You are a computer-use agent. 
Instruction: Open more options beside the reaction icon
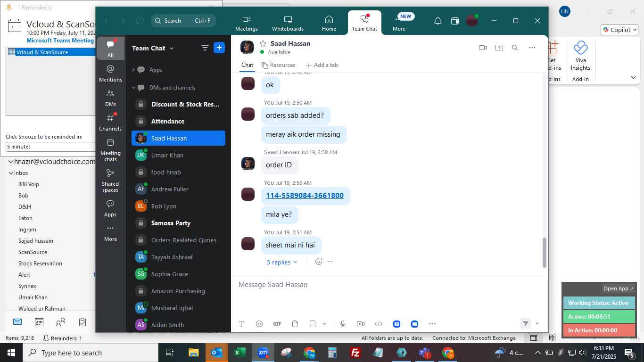tap(330, 262)
